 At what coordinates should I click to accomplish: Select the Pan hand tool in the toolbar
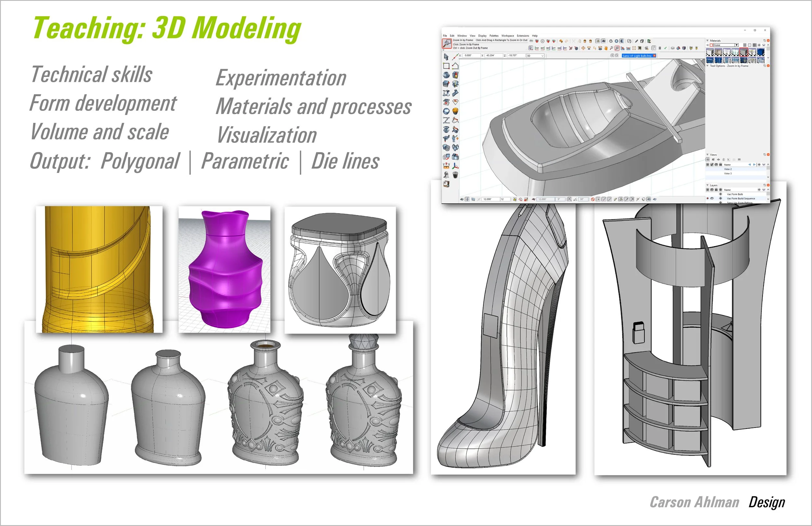[x=606, y=48]
